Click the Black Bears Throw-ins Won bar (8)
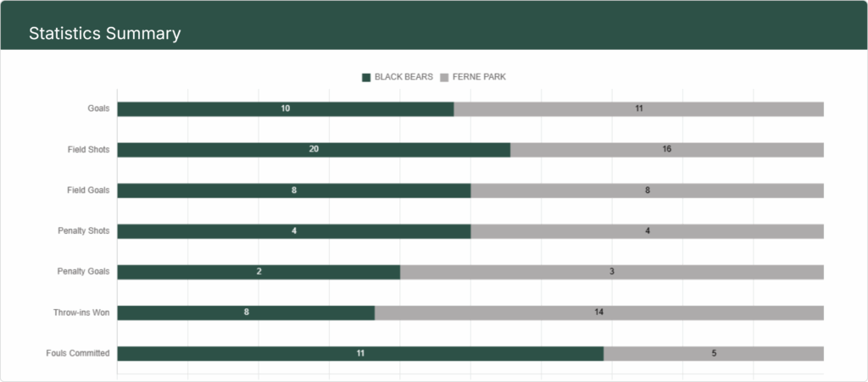 pos(246,313)
